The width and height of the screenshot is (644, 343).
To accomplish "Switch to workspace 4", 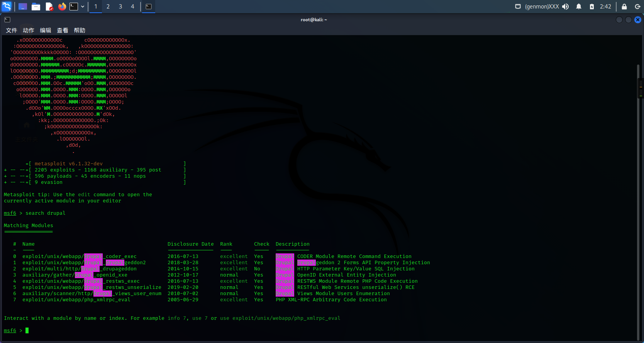I will pyautogui.click(x=132, y=7).
